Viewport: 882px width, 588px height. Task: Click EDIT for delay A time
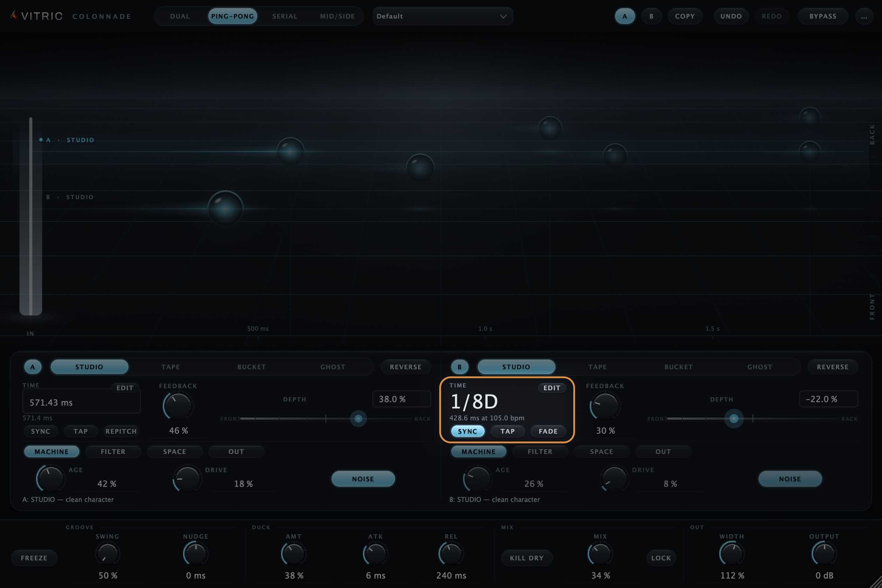coord(125,388)
